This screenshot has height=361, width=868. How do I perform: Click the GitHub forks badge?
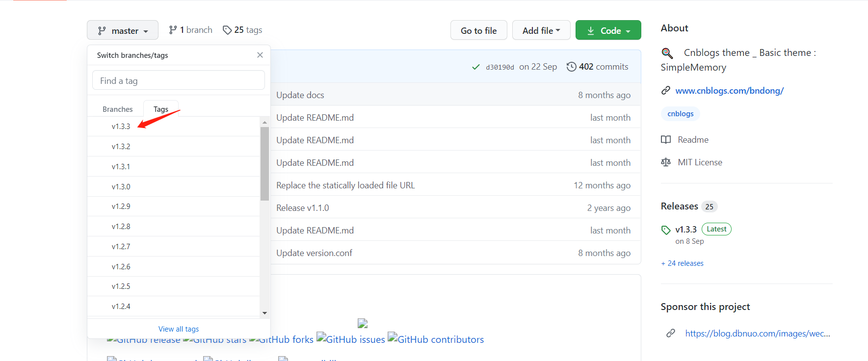[281, 339]
